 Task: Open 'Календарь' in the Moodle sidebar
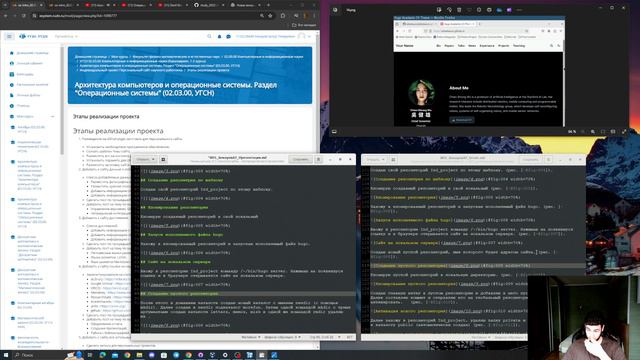(x=21, y=74)
